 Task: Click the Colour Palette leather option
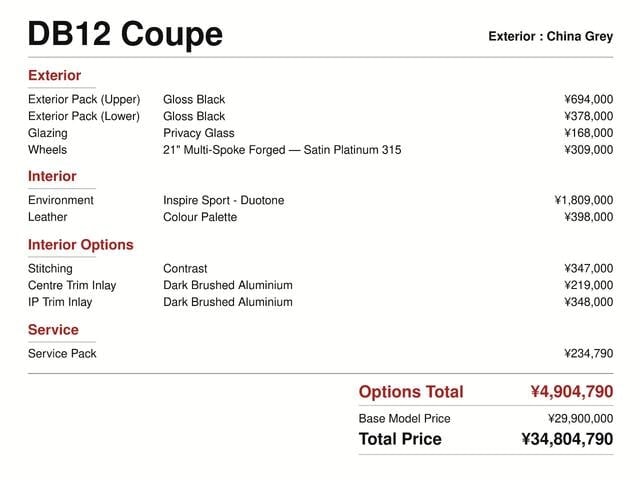click(x=200, y=217)
